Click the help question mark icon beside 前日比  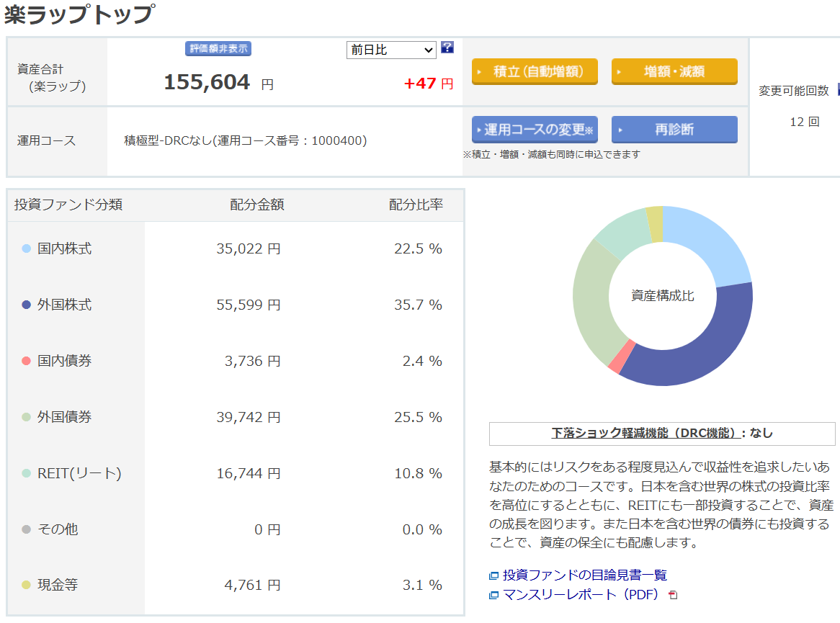(447, 48)
